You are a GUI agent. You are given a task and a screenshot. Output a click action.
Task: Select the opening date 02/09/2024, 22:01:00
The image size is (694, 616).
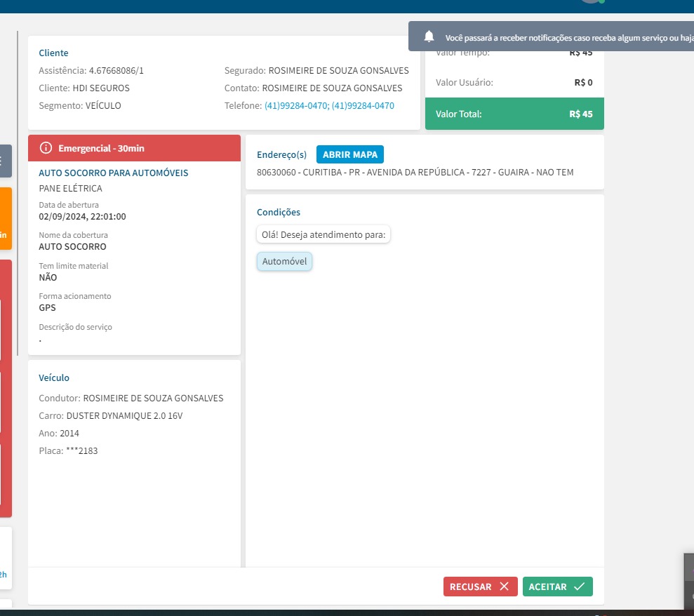82,217
